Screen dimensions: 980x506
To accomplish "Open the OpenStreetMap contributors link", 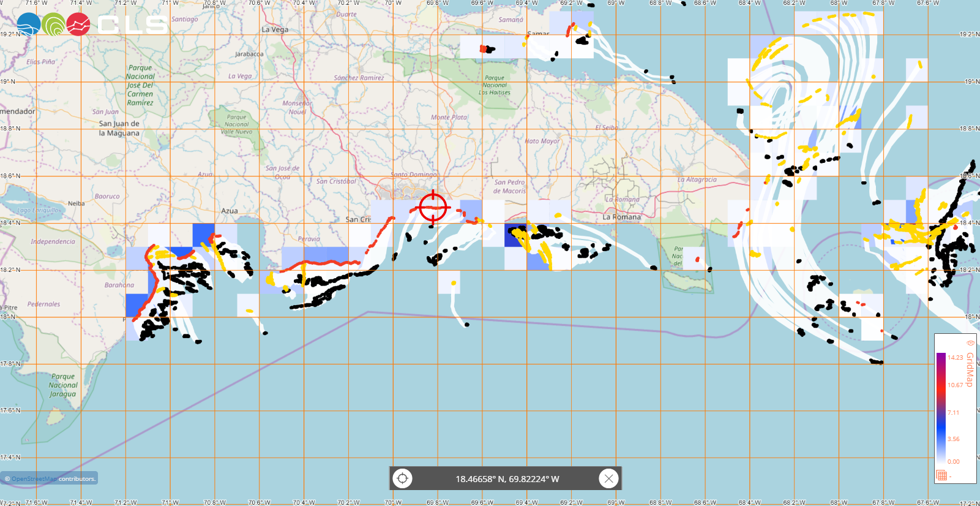I will coord(34,479).
